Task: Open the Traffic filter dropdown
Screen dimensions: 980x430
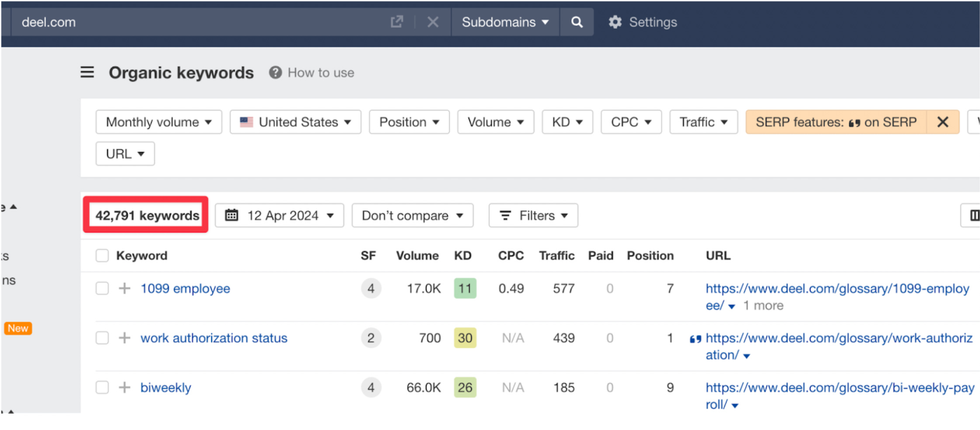Action: (704, 122)
